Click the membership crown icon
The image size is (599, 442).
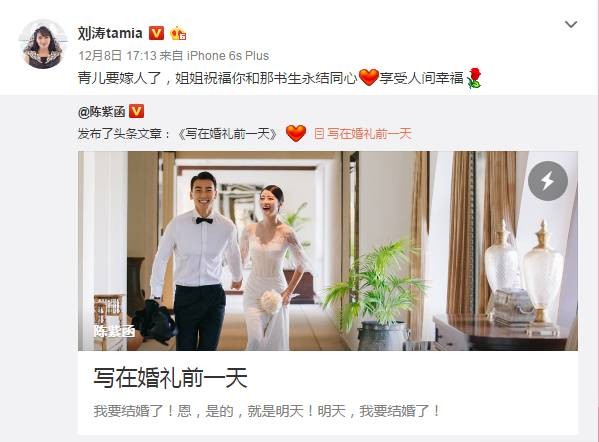178,34
